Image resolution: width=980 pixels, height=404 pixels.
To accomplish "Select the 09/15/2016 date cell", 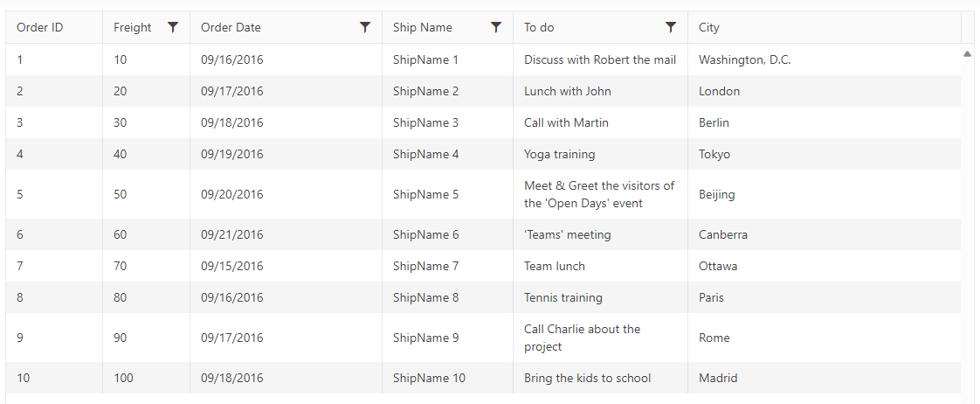I will (286, 266).
